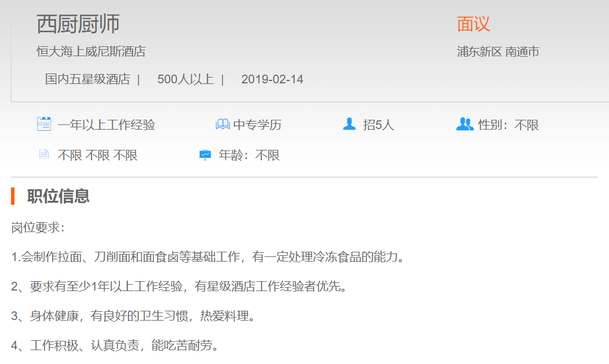Click the open book icon for education

click(223, 124)
